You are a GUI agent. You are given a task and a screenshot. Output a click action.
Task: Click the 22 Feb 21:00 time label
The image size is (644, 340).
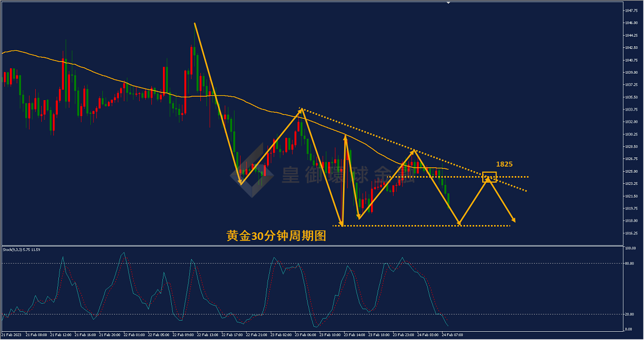coord(256,335)
